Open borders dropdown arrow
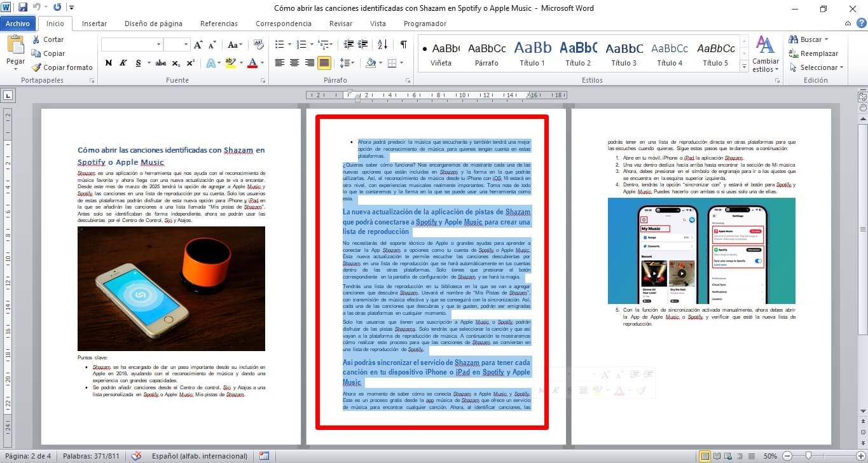Viewport: 868px width, 463px height. (x=401, y=63)
